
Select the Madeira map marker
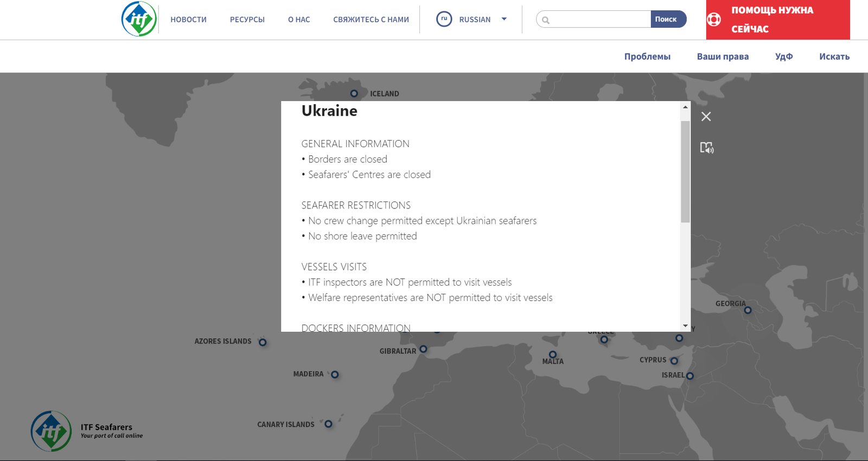point(335,375)
